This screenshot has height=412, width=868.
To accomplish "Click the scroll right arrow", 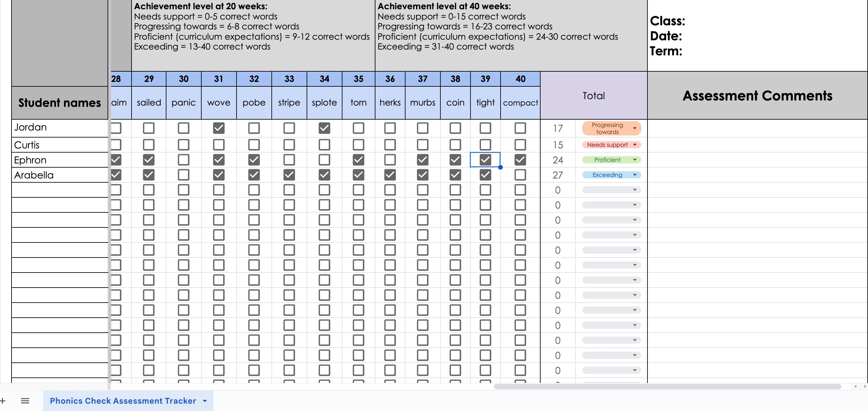I will (x=864, y=386).
